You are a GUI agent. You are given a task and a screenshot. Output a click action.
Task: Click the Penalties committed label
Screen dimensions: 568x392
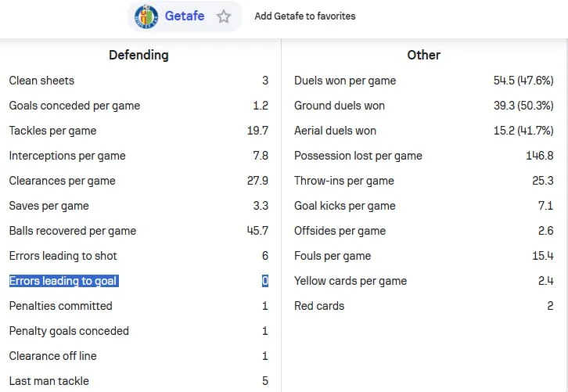60,306
